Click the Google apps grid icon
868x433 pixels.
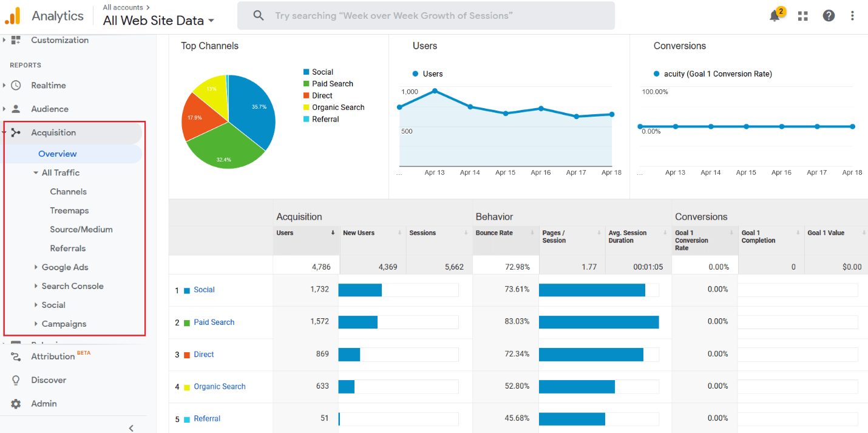[802, 16]
